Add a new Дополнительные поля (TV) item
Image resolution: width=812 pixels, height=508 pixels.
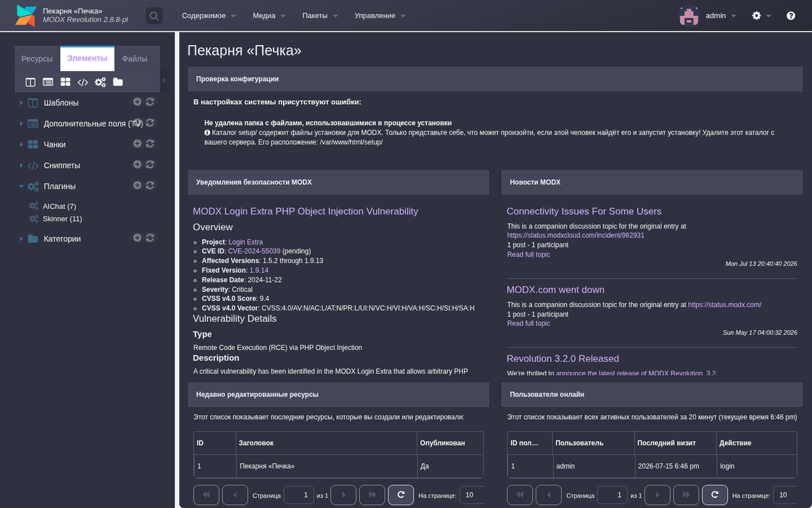[137, 123]
